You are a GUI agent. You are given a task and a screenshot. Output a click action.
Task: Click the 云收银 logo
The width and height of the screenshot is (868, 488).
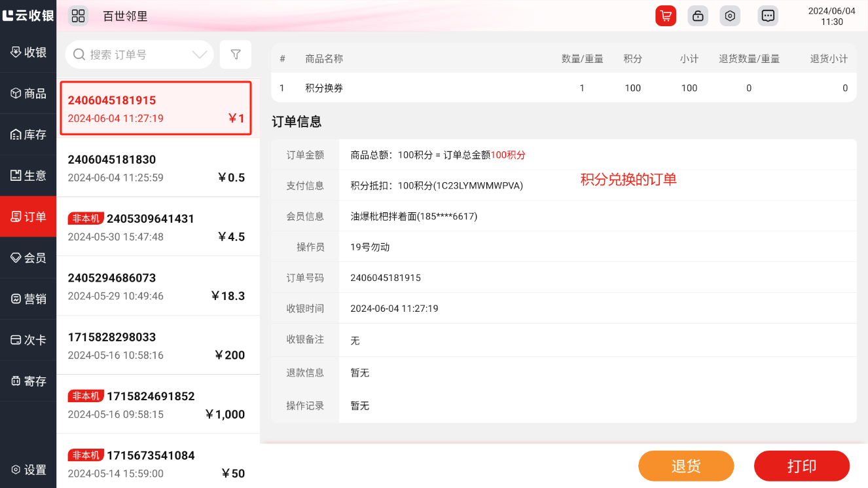[28, 16]
